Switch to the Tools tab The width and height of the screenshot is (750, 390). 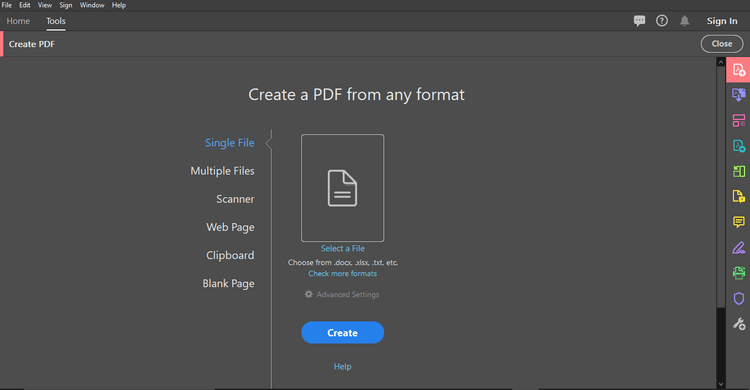tap(55, 21)
